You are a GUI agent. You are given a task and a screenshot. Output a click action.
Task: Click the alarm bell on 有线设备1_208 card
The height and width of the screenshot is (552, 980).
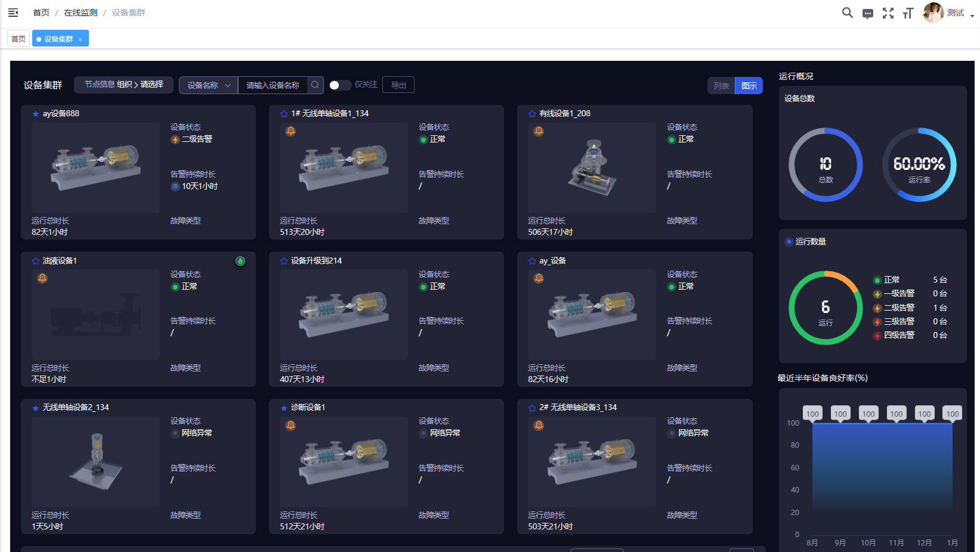[x=539, y=131]
